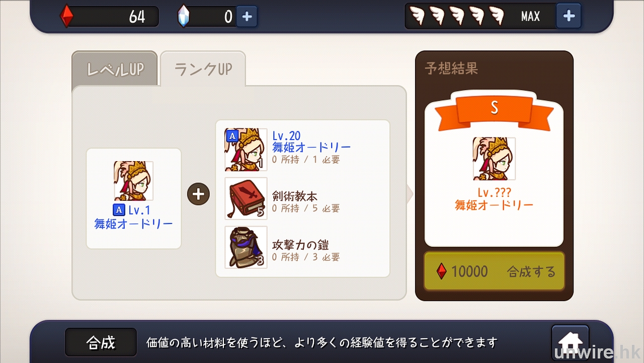The height and width of the screenshot is (363, 644).
Task: Tap the blue A rank badge on material
Action: (231, 135)
